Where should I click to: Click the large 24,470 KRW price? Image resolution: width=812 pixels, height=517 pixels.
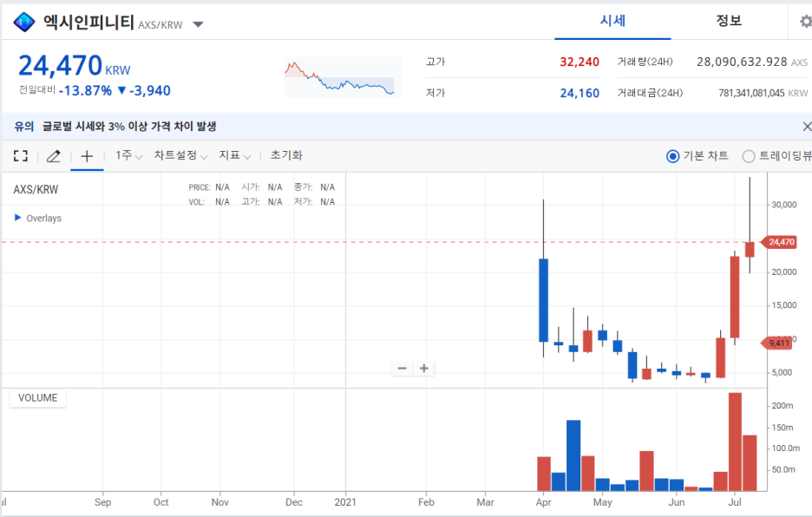[x=74, y=66]
